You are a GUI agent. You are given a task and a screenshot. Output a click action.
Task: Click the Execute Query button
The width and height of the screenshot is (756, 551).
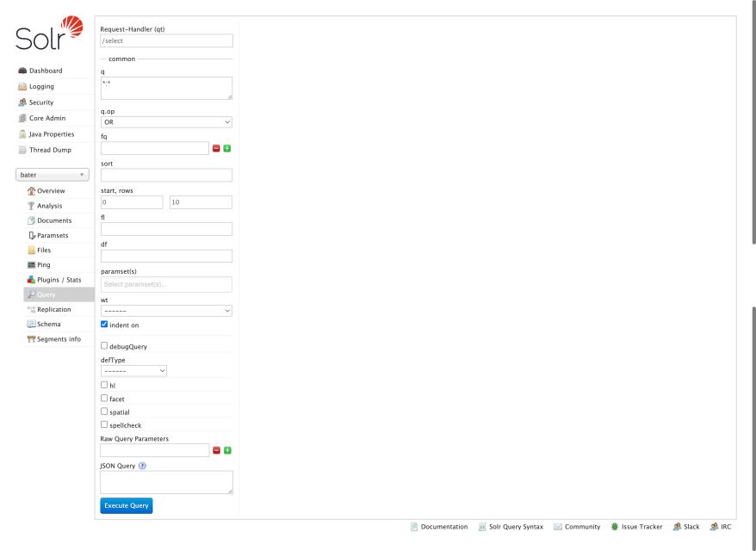126,505
